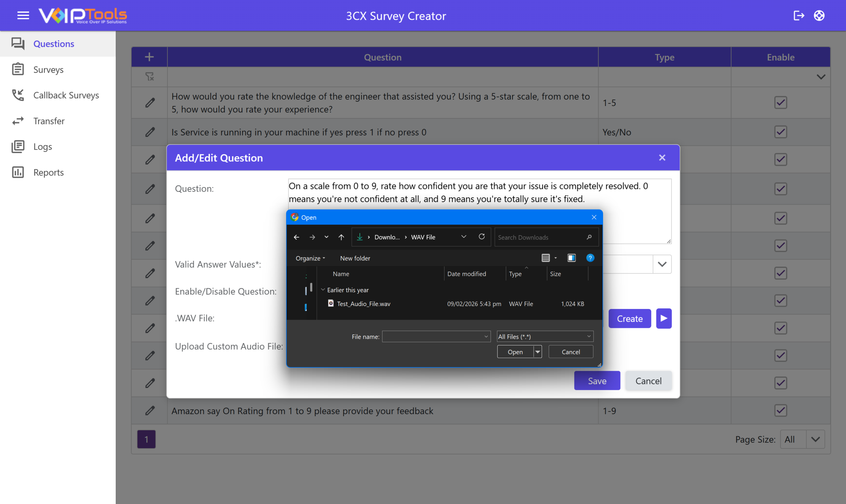The image size is (846, 504).
Task: Click into the Question text area
Action: [x=480, y=211]
